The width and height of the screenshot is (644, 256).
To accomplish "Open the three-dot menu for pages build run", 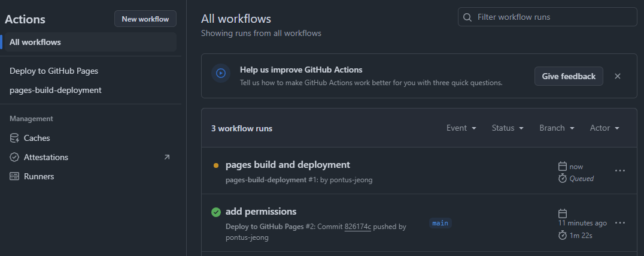I will (620, 170).
